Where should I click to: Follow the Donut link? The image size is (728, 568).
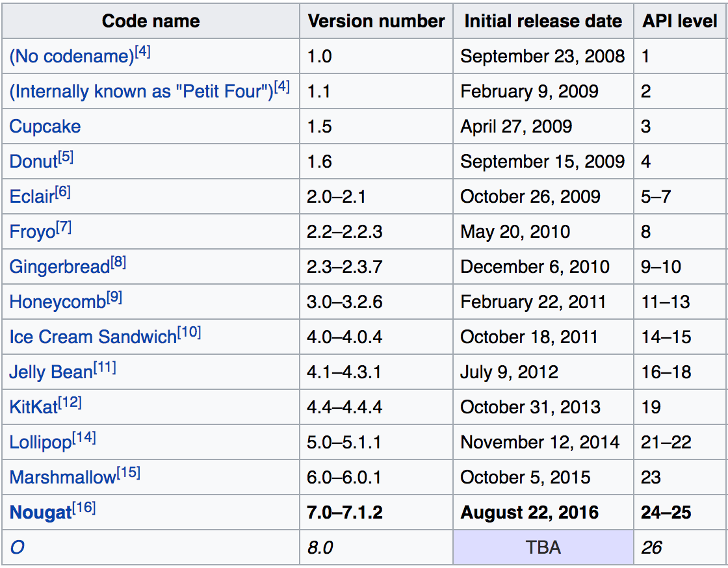(34, 161)
